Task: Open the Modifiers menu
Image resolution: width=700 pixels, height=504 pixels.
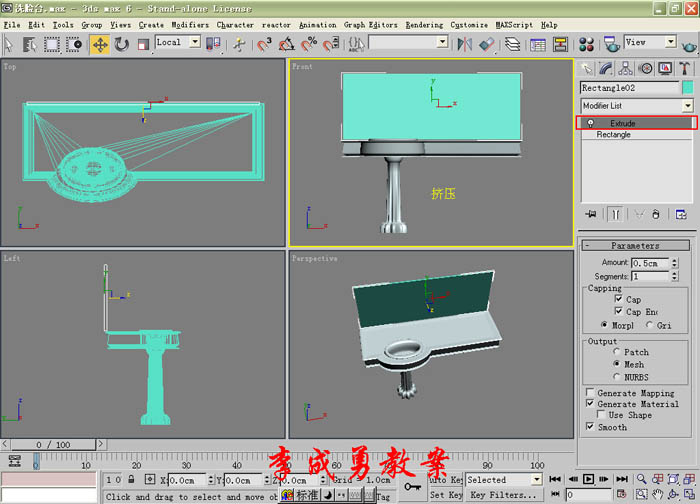Action: pos(190,25)
